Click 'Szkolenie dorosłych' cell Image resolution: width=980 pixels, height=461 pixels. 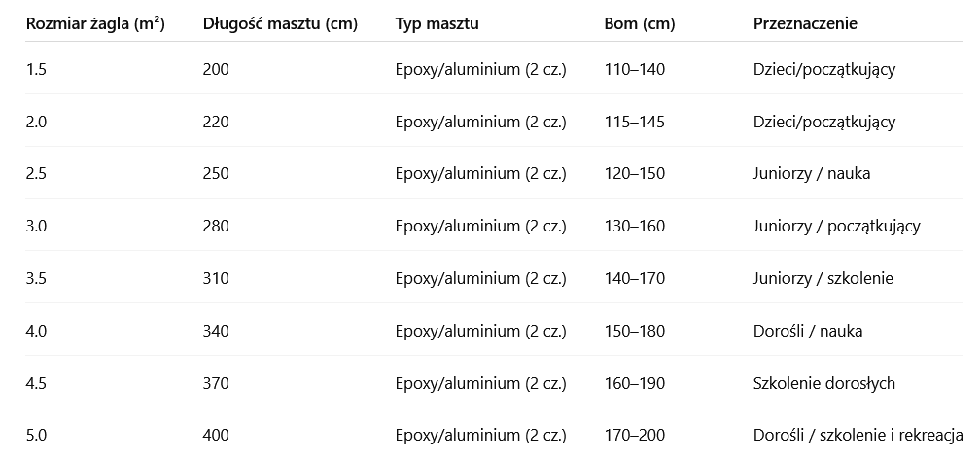coord(823,382)
